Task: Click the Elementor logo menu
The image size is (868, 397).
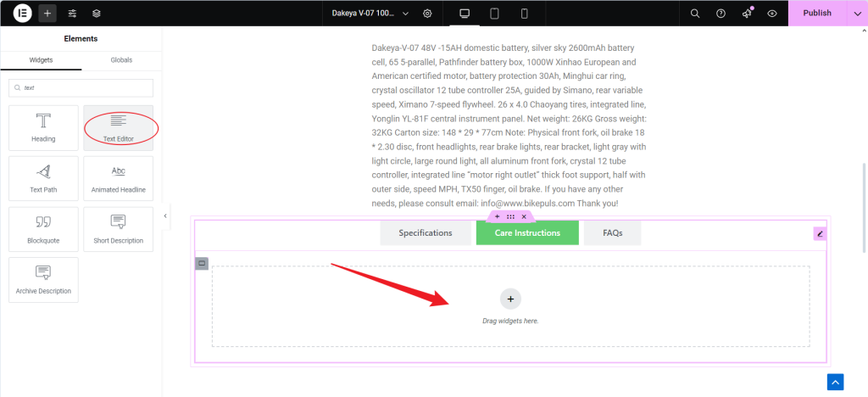Action: (x=23, y=14)
